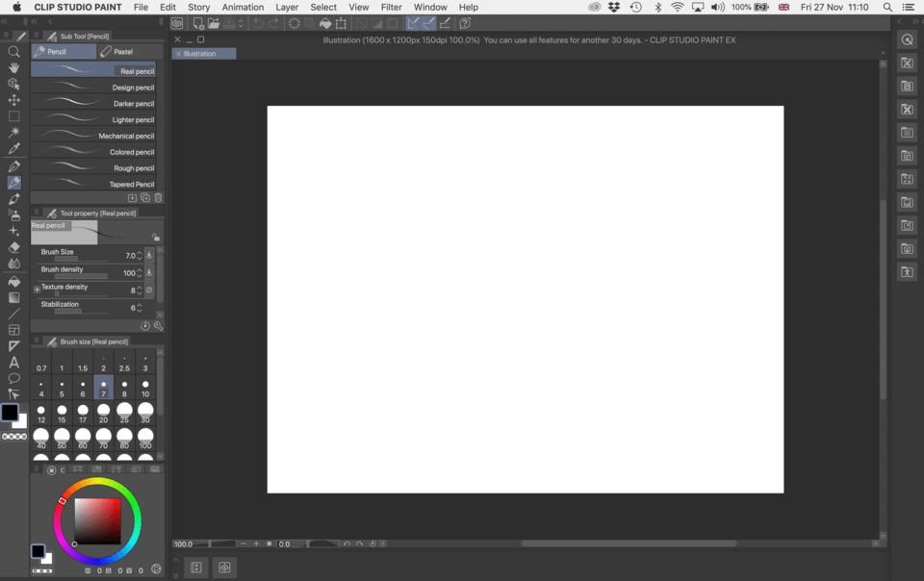The height and width of the screenshot is (581, 924).
Task: Click the Open file folder icon
Action: coord(214,23)
